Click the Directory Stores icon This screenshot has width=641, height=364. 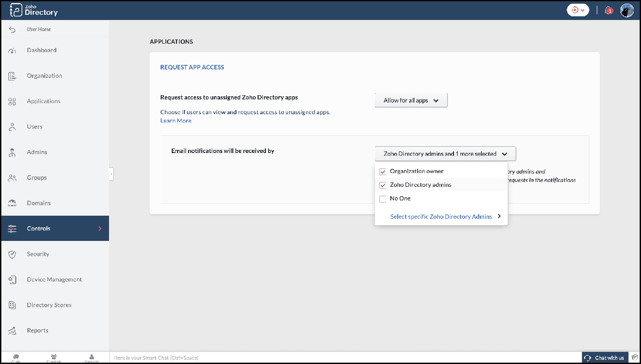tap(13, 305)
